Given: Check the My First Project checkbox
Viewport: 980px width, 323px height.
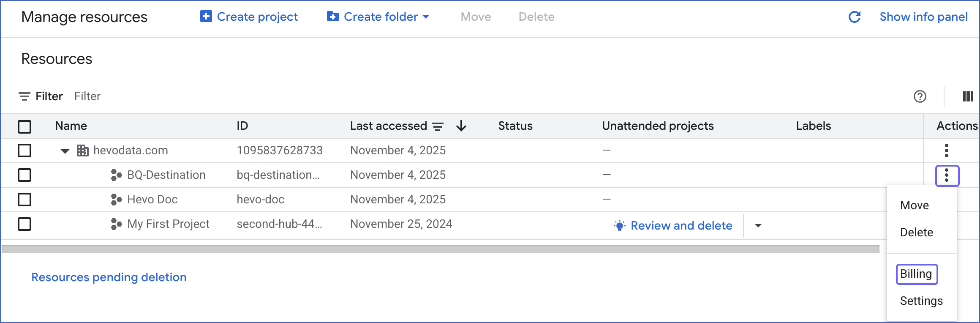Looking at the screenshot, I should [24, 224].
